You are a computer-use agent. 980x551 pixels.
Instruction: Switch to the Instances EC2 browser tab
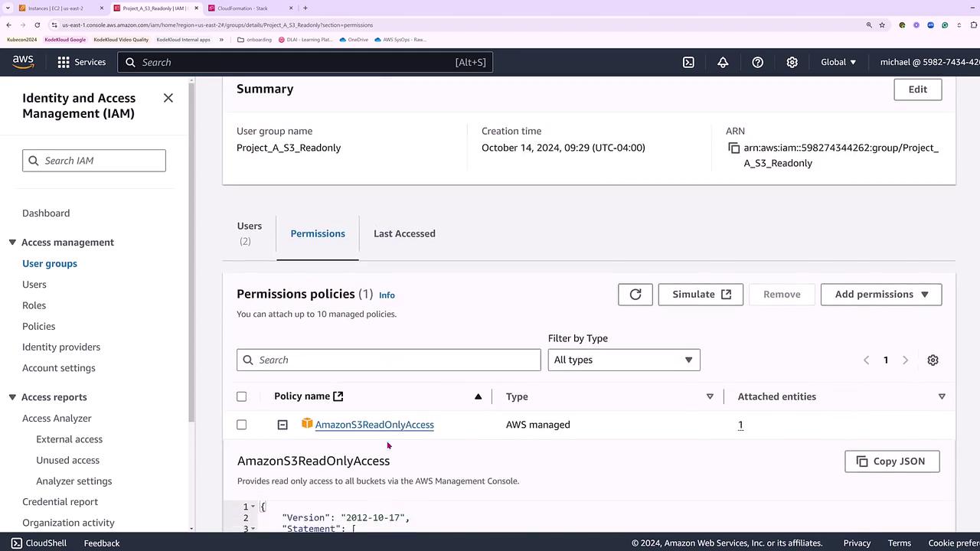[63, 8]
